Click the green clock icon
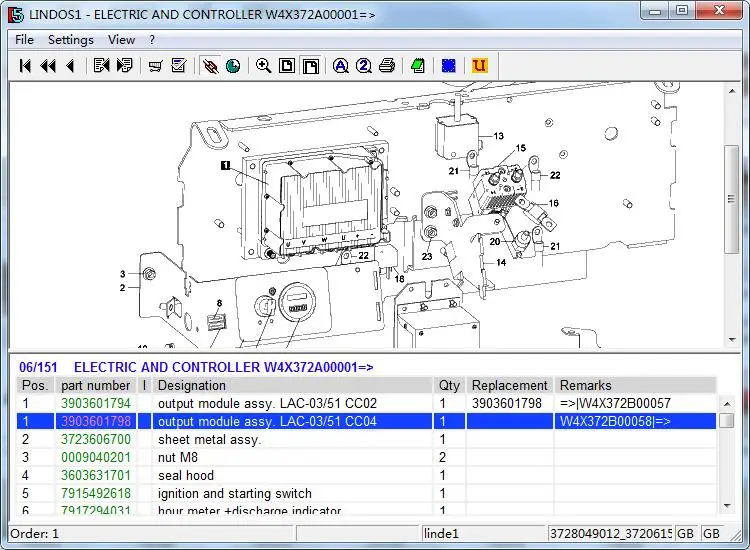 point(233,66)
